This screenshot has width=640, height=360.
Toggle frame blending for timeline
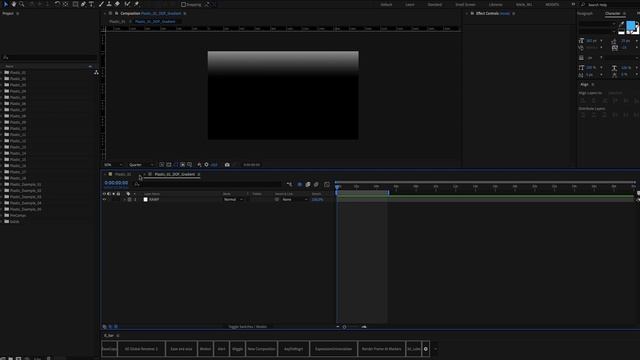(x=308, y=184)
